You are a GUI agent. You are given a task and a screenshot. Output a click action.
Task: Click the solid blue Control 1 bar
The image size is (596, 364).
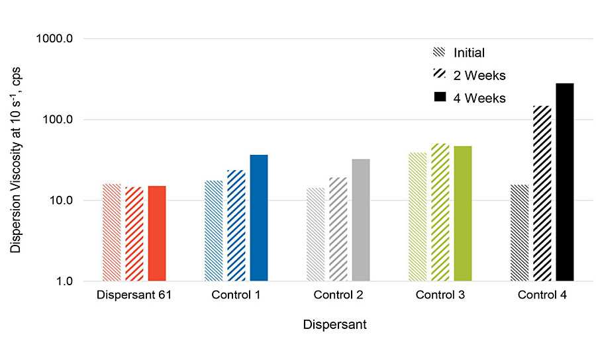[258, 218]
